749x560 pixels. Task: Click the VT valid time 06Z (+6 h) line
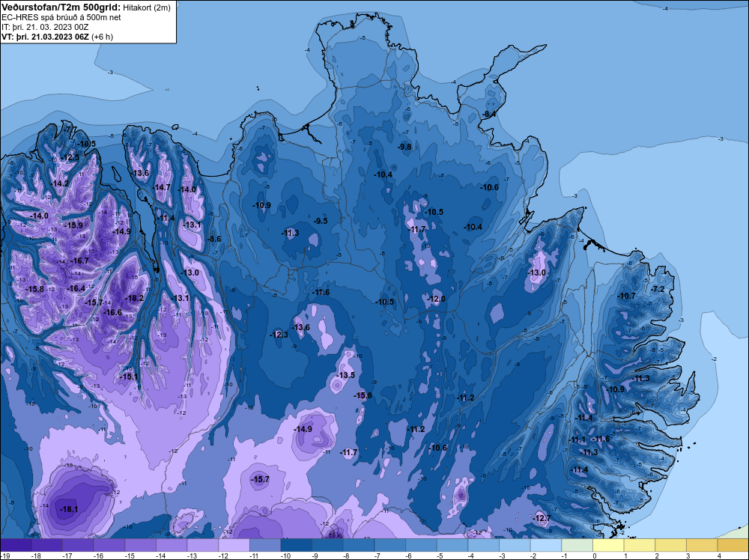(x=58, y=37)
